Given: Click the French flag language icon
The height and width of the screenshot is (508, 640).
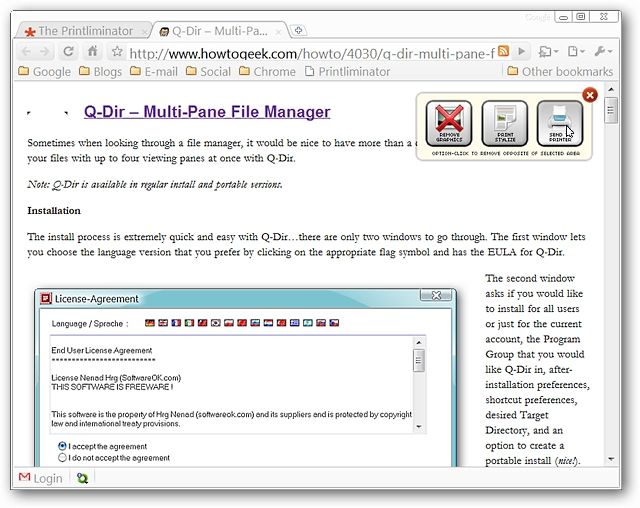Looking at the screenshot, I should 176,323.
